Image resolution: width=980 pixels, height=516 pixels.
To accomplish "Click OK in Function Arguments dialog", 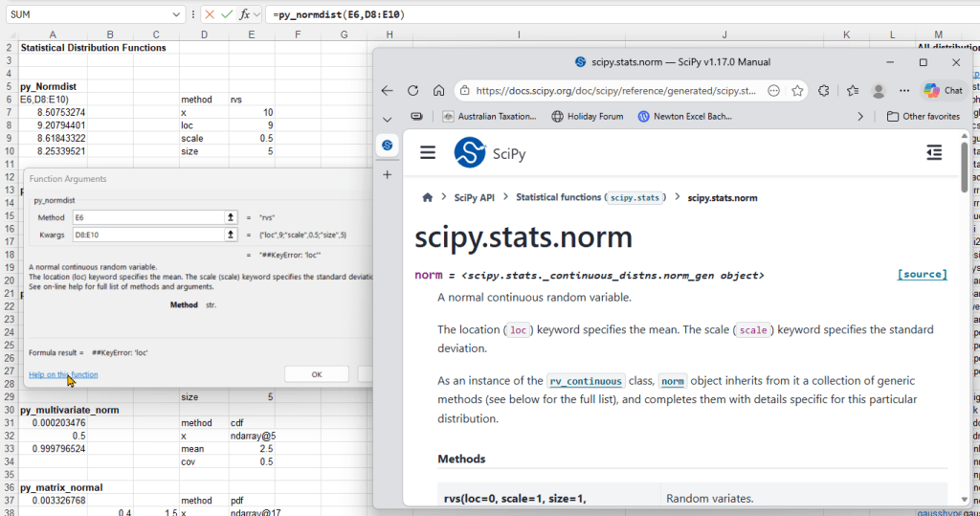I will pos(317,374).
